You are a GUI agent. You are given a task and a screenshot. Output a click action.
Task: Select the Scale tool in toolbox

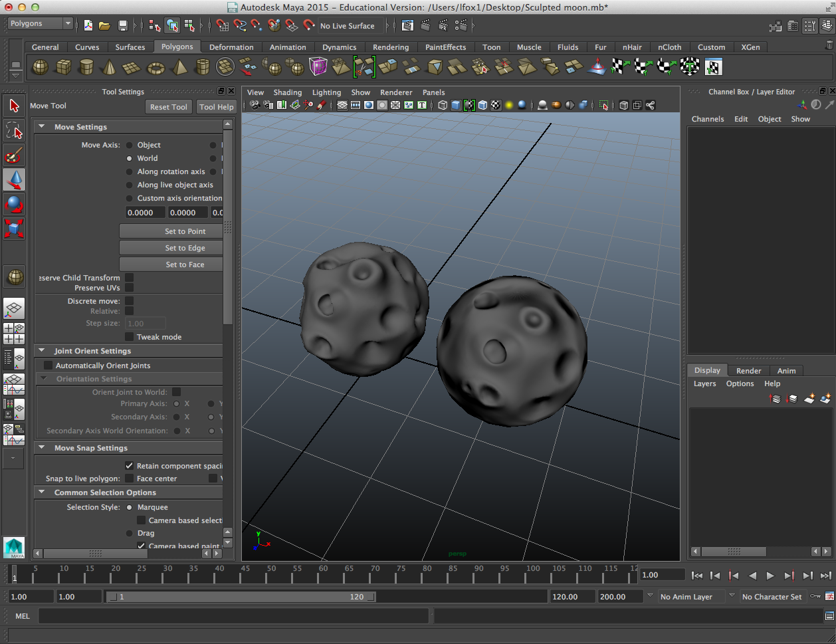[14, 229]
